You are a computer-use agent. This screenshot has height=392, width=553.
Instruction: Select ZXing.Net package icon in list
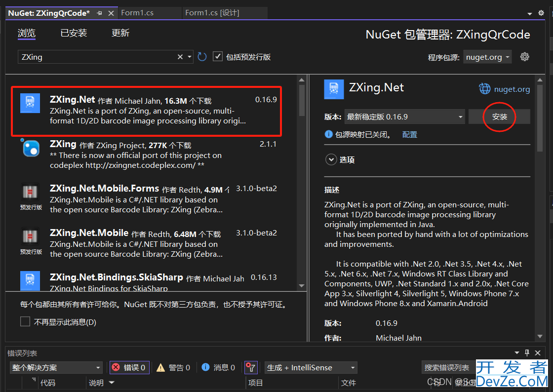click(30, 103)
